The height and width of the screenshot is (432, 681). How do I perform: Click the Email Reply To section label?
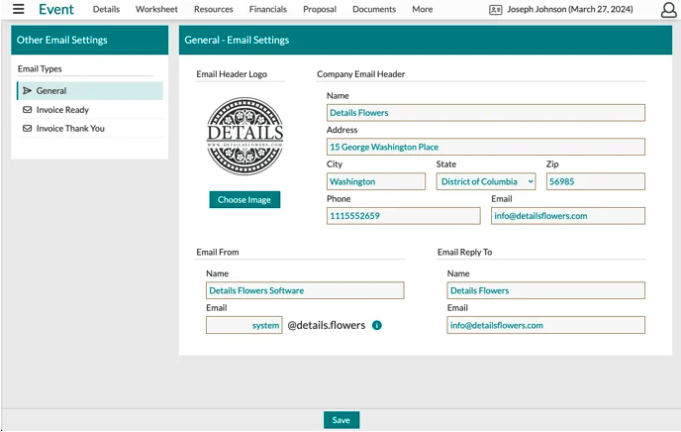click(465, 252)
